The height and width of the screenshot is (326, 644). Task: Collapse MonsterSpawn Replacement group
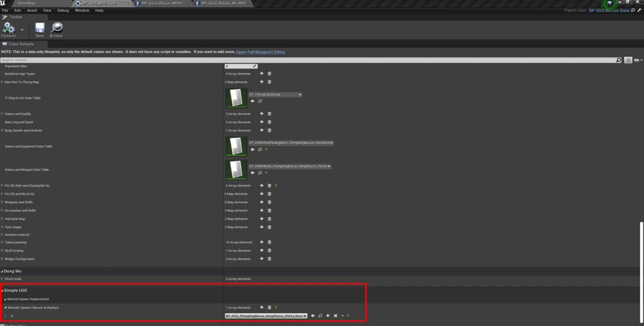(x=5, y=300)
